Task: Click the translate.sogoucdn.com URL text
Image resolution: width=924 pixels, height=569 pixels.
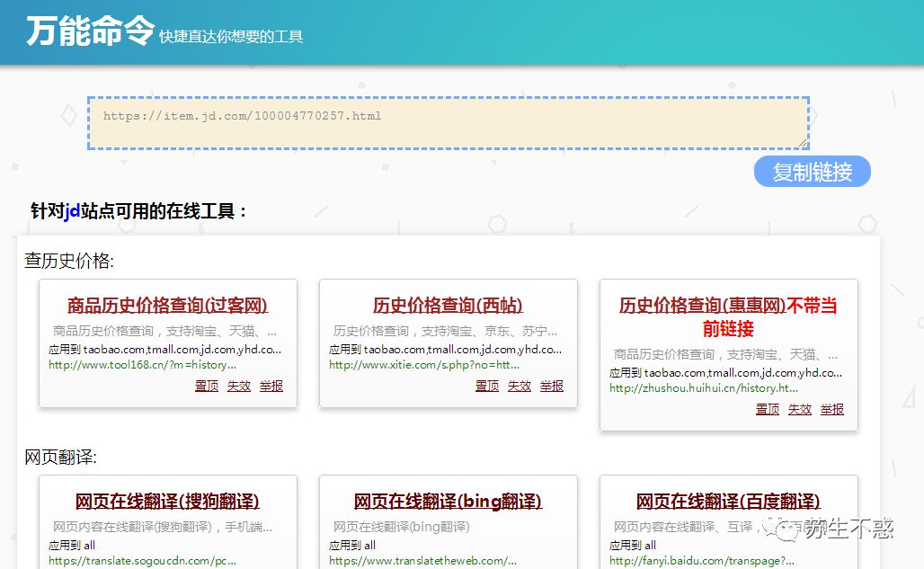Action: 142,561
